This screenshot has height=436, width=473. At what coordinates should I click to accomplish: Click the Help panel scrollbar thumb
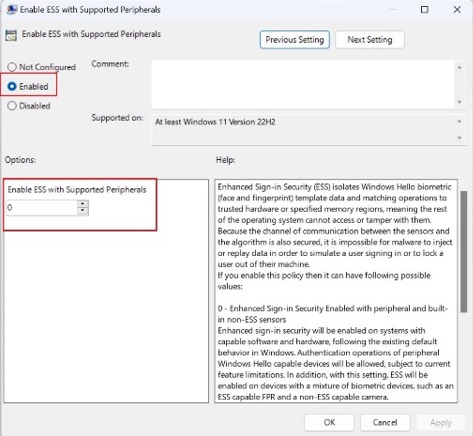click(x=463, y=252)
